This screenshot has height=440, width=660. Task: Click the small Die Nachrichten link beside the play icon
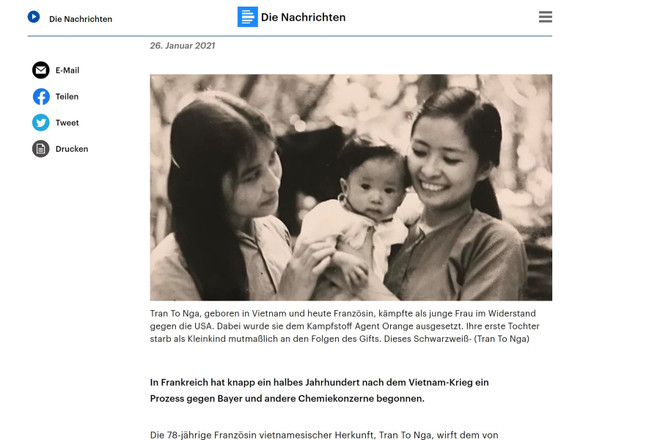tap(80, 19)
